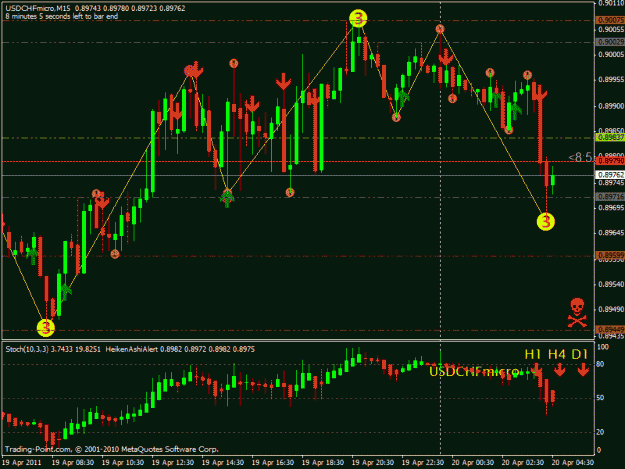Click the 0.90055 price scale value

point(611,29)
